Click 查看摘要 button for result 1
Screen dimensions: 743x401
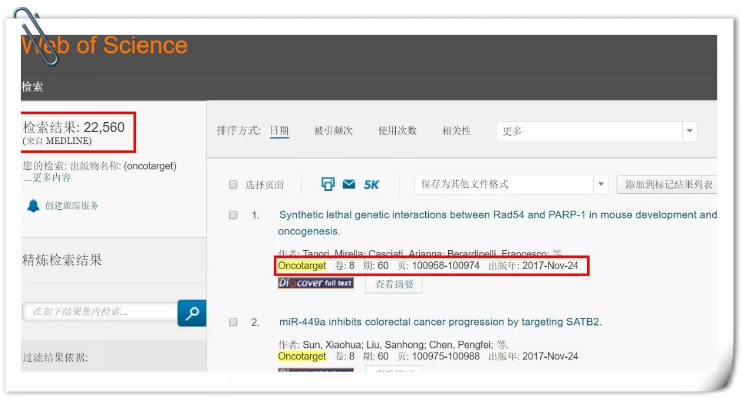click(x=394, y=284)
